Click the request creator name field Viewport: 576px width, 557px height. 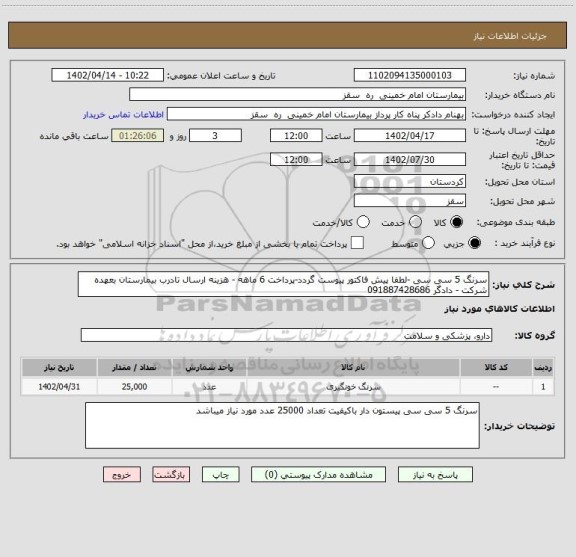click(316, 115)
